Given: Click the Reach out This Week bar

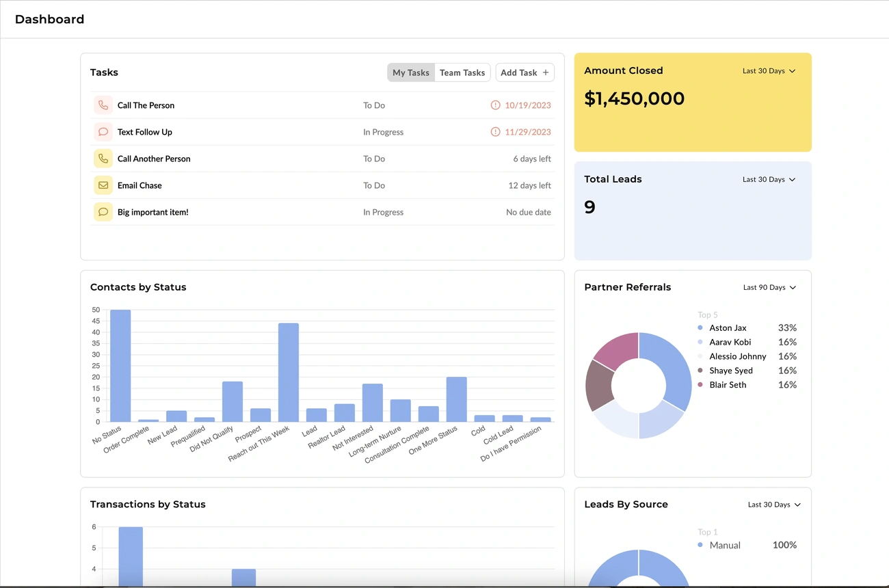Looking at the screenshot, I should [289, 373].
